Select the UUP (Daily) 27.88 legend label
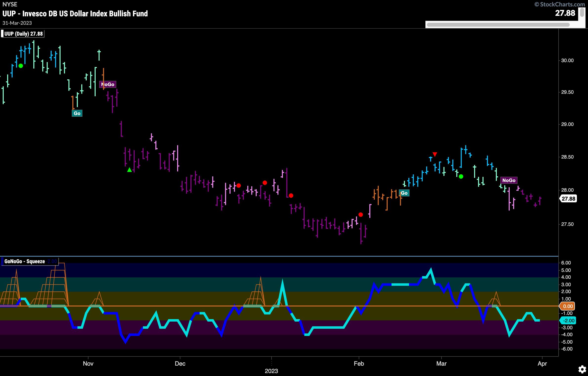 point(23,34)
